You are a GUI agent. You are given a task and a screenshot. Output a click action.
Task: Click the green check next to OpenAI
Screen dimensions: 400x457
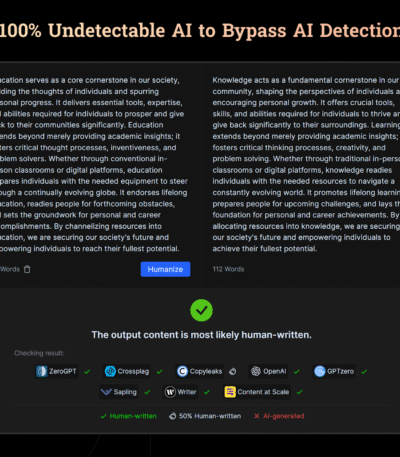pos(297,371)
